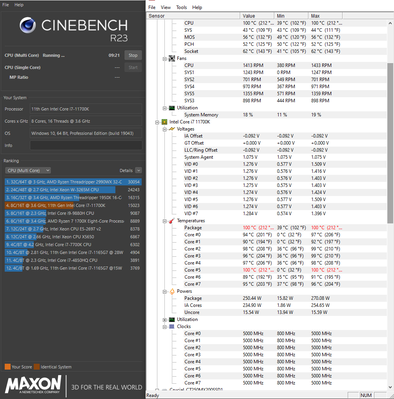Open the Tools menu in the monitor window
Image resolution: width=394 pixels, height=399 pixels.
click(181, 7)
